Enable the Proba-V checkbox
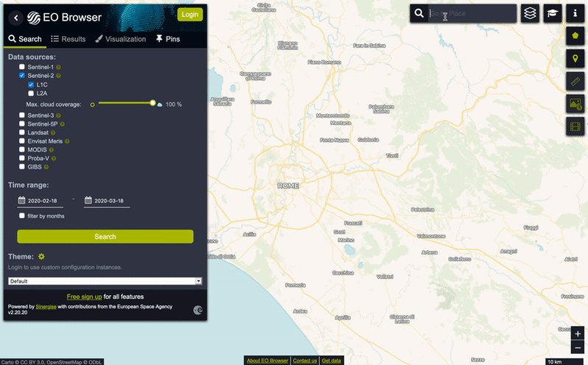588x365 pixels. click(x=22, y=158)
